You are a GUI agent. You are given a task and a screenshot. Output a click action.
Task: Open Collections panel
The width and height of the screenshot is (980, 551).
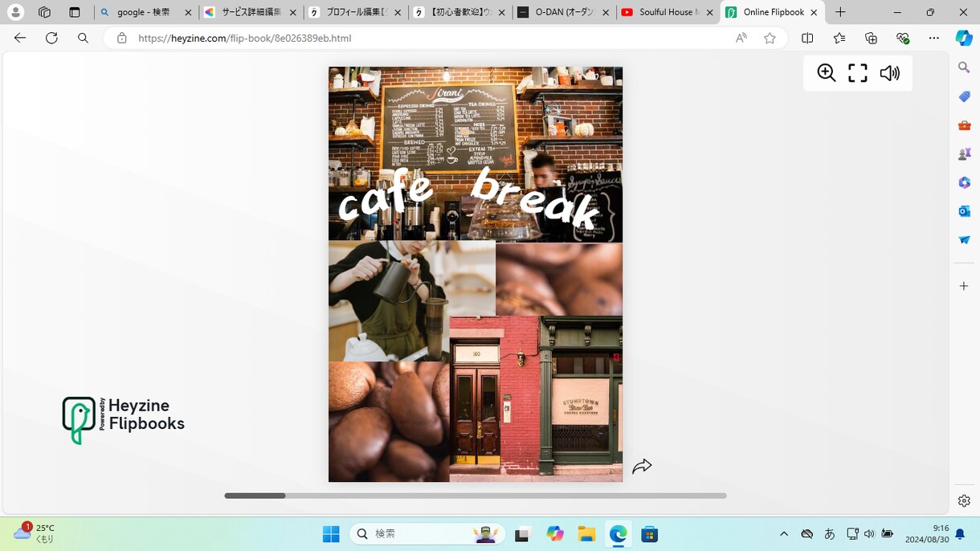871,38
